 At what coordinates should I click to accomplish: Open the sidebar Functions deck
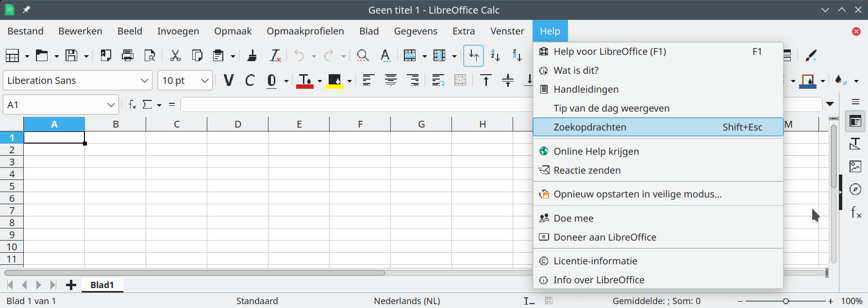tap(855, 212)
